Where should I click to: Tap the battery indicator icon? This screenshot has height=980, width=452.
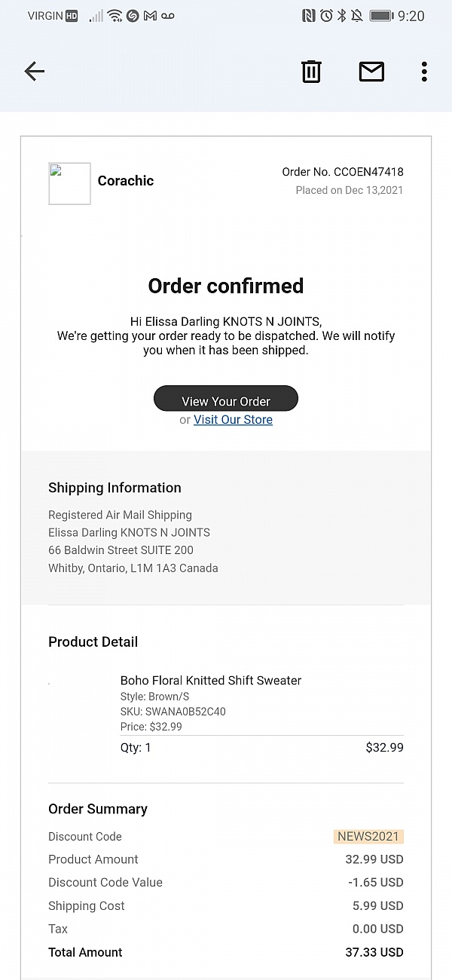pos(381,16)
